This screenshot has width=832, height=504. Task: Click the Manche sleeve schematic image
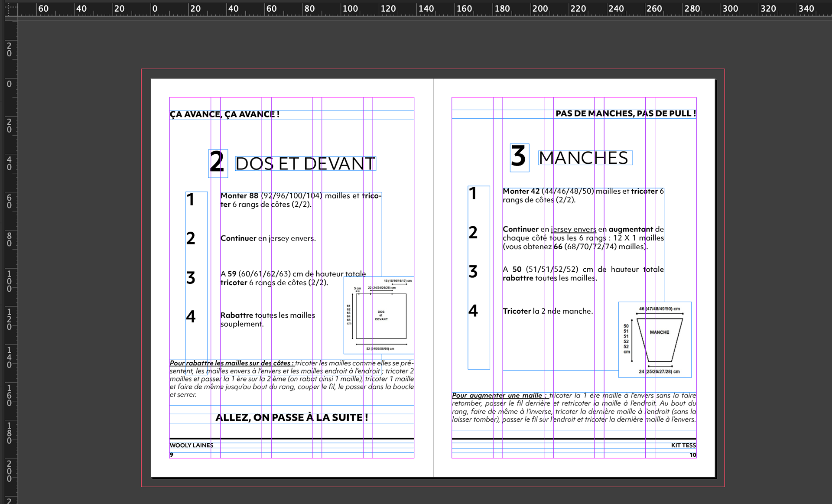coord(655,340)
